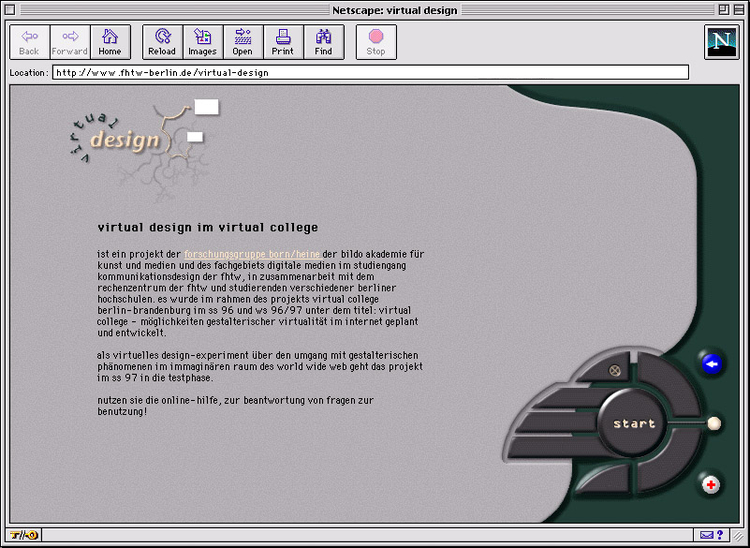Image resolution: width=750 pixels, height=548 pixels.
Task: Click the round start button
Action: pos(633,423)
